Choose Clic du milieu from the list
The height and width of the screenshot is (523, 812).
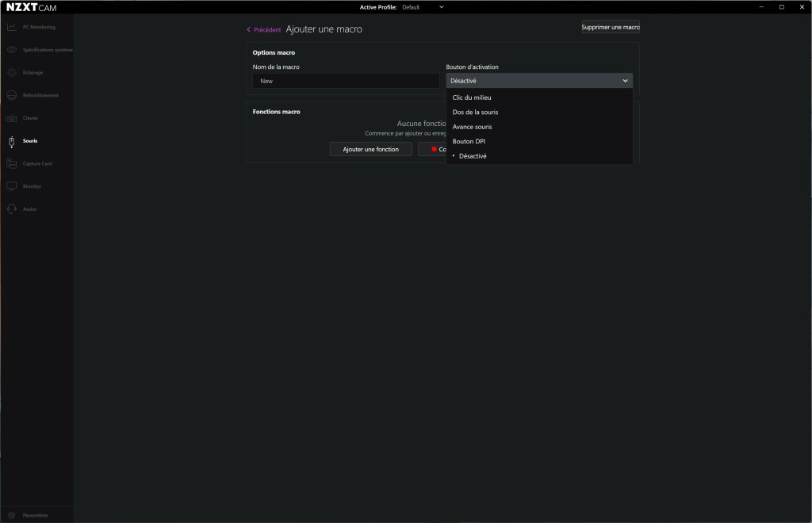pos(470,97)
